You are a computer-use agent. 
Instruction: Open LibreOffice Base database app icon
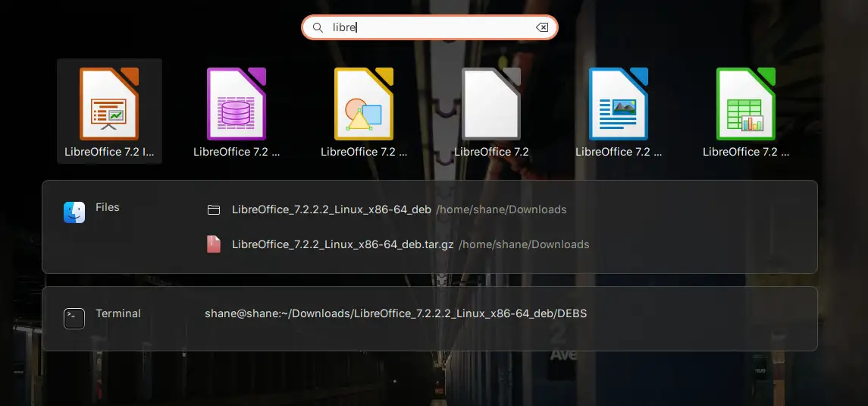pos(237,103)
